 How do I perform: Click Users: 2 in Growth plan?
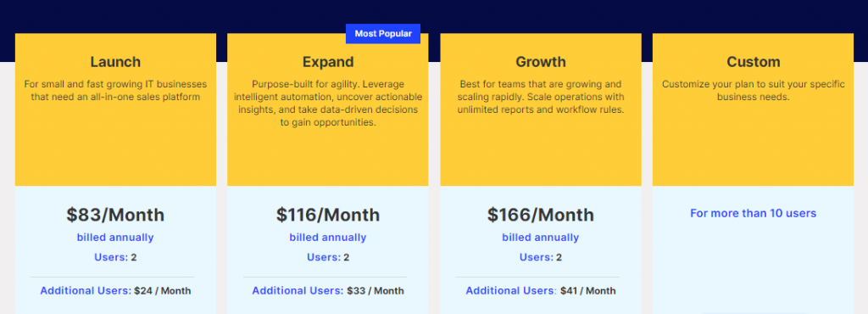click(541, 257)
